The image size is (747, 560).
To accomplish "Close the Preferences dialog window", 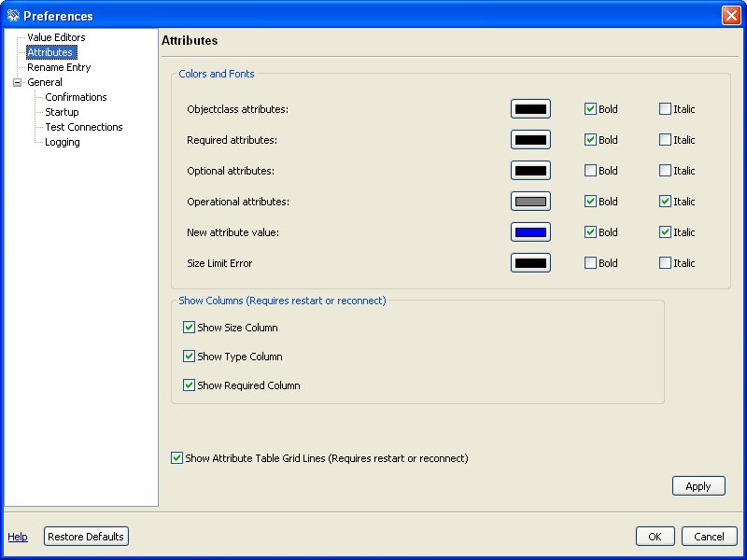I will [730, 16].
